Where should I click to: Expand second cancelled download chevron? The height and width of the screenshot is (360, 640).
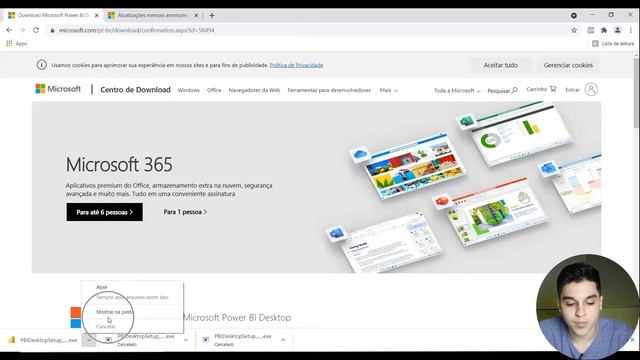click(186, 340)
